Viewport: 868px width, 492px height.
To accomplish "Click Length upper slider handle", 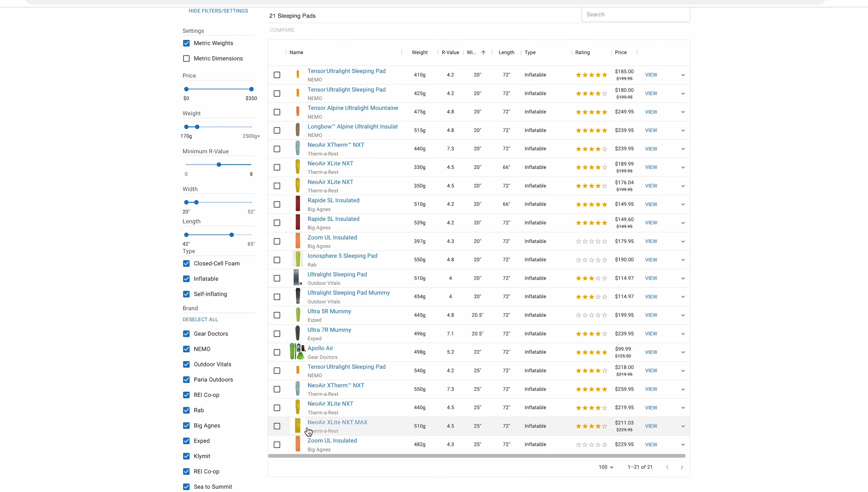I will click(x=231, y=235).
